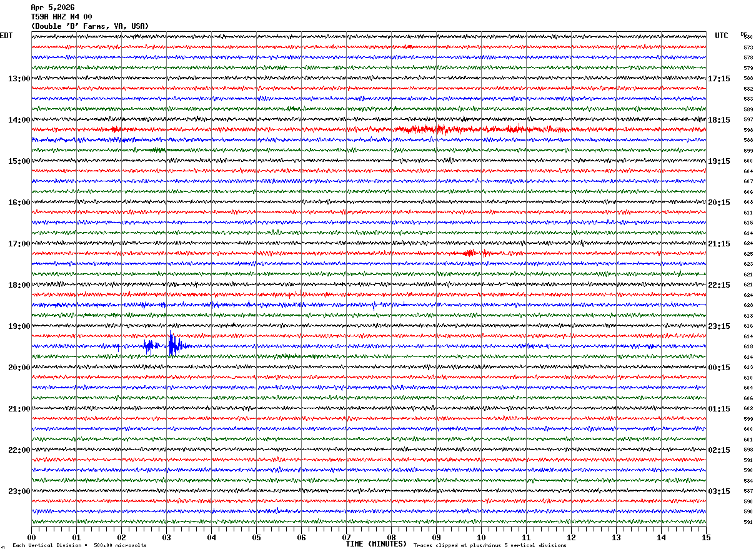The image size is (756, 554).
Task: Click minute tick label '08' on time axis
Action: 391,537
